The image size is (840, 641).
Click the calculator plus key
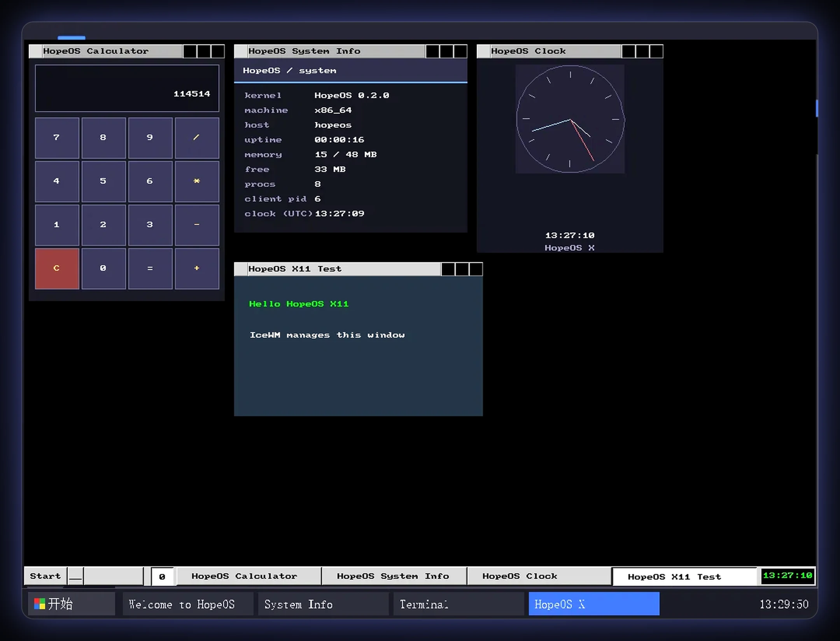(x=197, y=268)
